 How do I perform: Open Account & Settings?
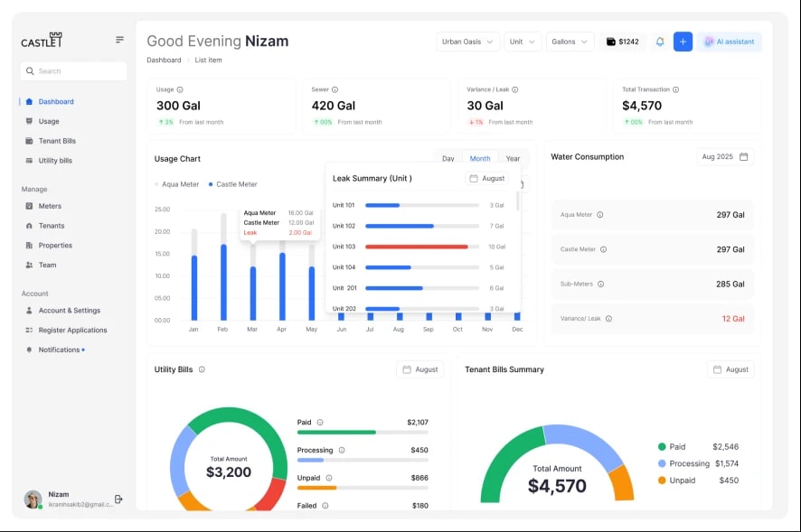(70, 311)
